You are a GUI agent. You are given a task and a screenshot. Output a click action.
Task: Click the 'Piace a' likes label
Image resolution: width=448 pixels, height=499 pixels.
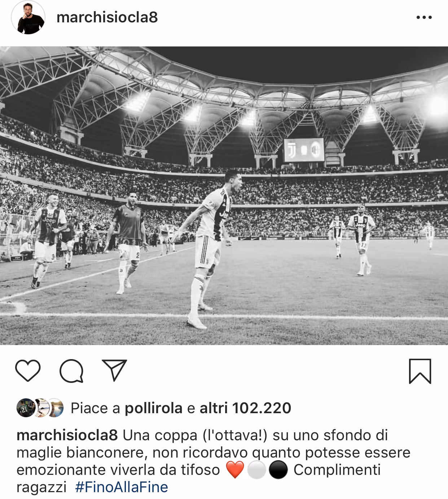[95, 408]
